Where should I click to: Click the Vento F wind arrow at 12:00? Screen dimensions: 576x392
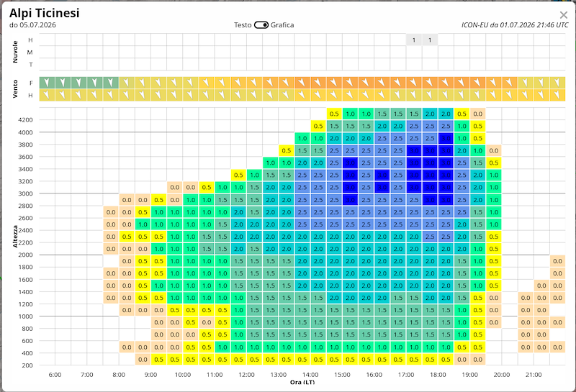click(255, 83)
